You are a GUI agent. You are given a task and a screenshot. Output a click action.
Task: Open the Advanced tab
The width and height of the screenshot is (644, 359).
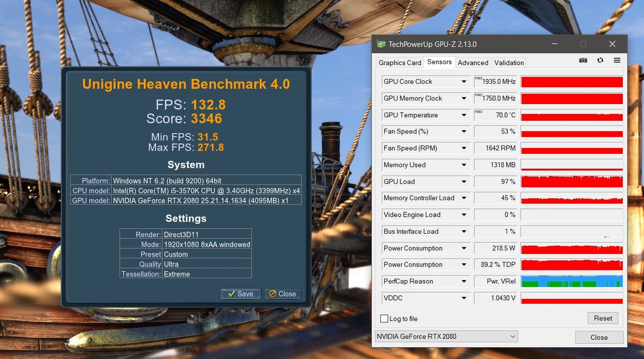[473, 63]
